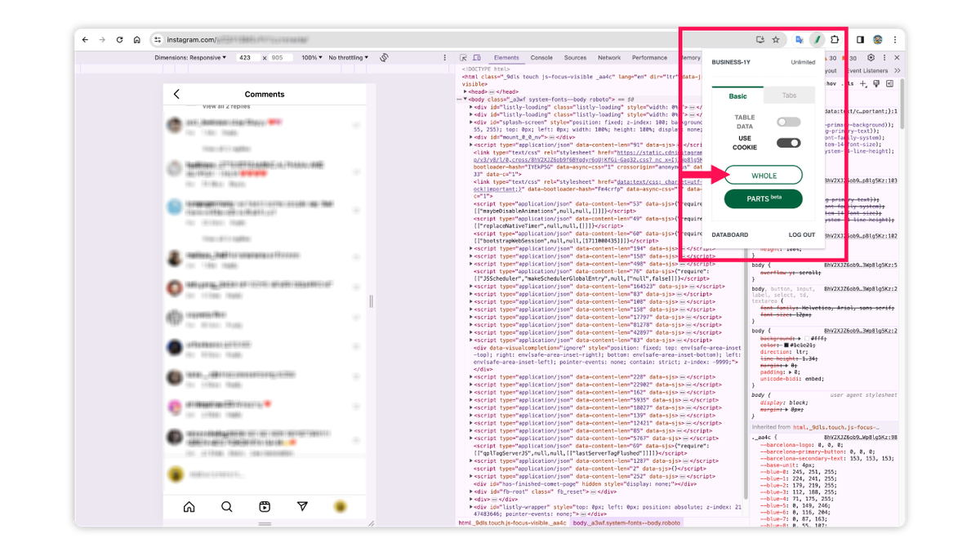Open Instagram Search from bottom navigation
Screen dimensions: 980x556
click(x=227, y=507)
